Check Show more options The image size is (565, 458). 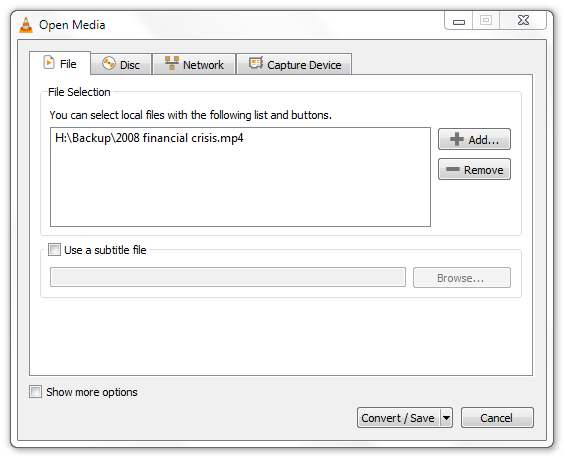point(35,391)
